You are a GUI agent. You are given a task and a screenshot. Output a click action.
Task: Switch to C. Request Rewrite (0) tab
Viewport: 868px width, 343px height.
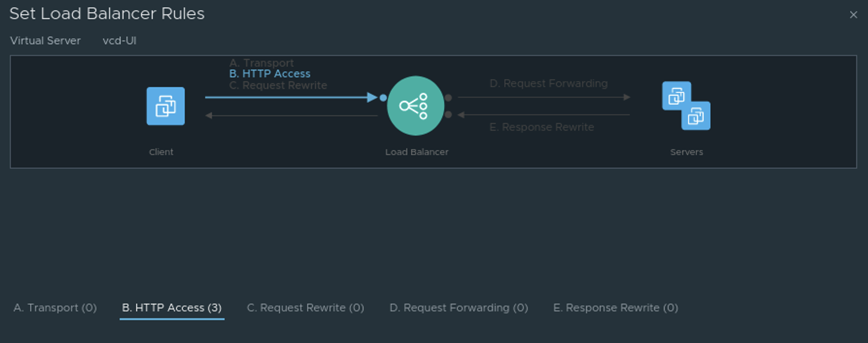(x=305, y=308)
